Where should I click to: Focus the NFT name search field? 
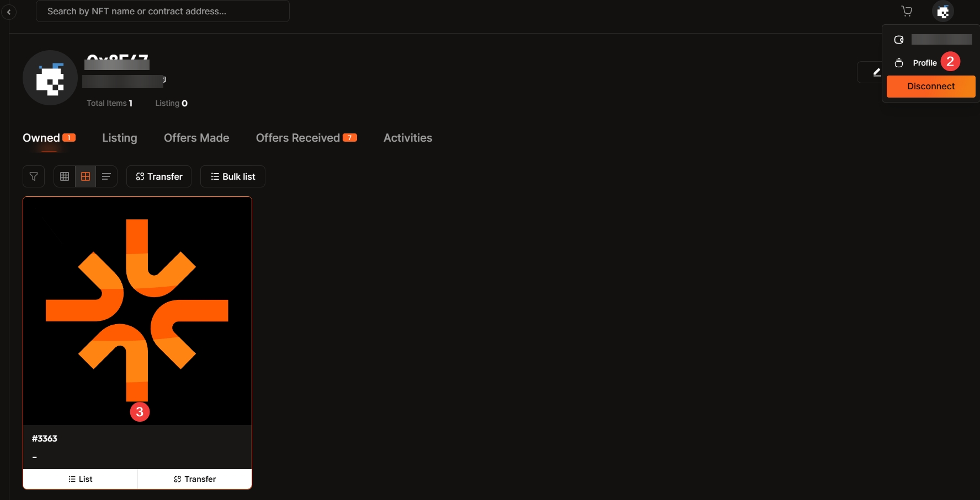click(x=162, y=11)
